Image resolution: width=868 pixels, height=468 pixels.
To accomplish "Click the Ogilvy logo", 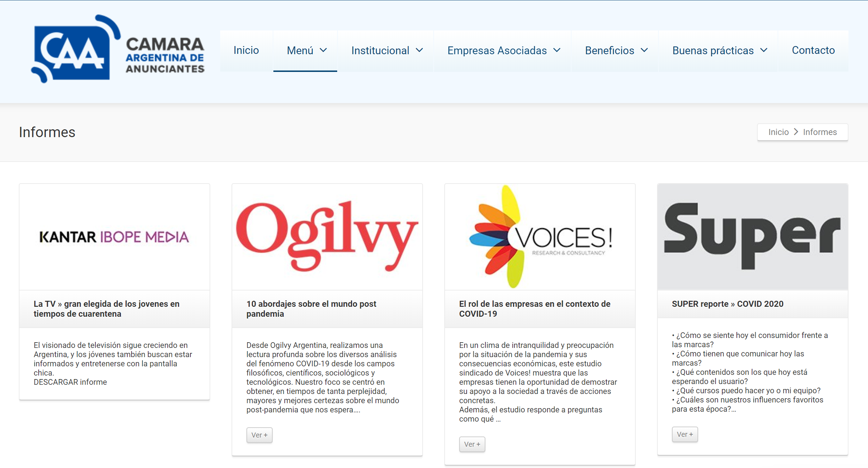I will (327, 236).
